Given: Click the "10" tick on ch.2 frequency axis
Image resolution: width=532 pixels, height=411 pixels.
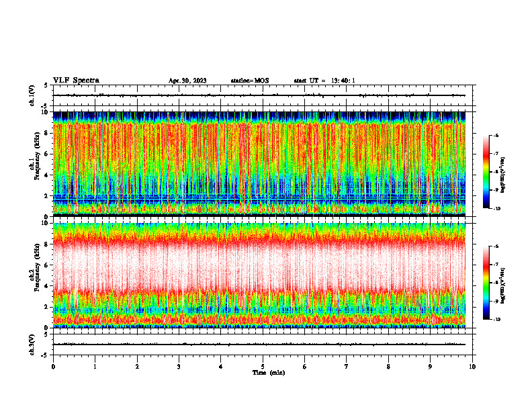Looking at the screenshot, I should point(46,223).
